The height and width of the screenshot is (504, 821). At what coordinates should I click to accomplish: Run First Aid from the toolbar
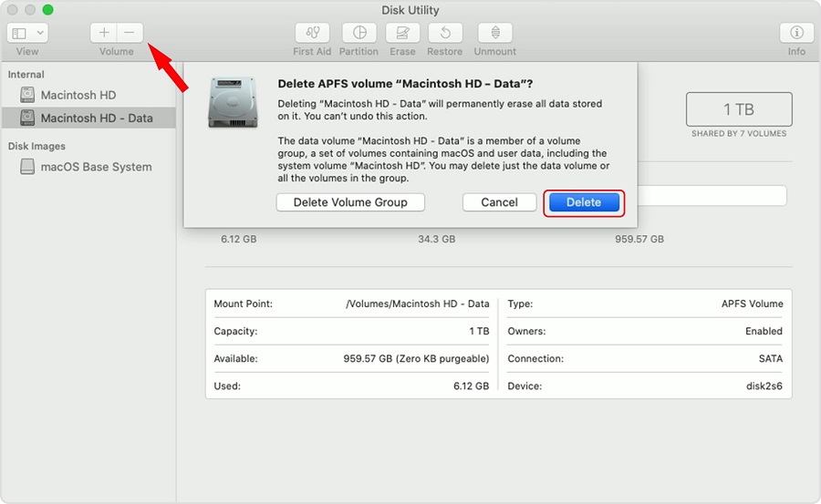point(312,33)
